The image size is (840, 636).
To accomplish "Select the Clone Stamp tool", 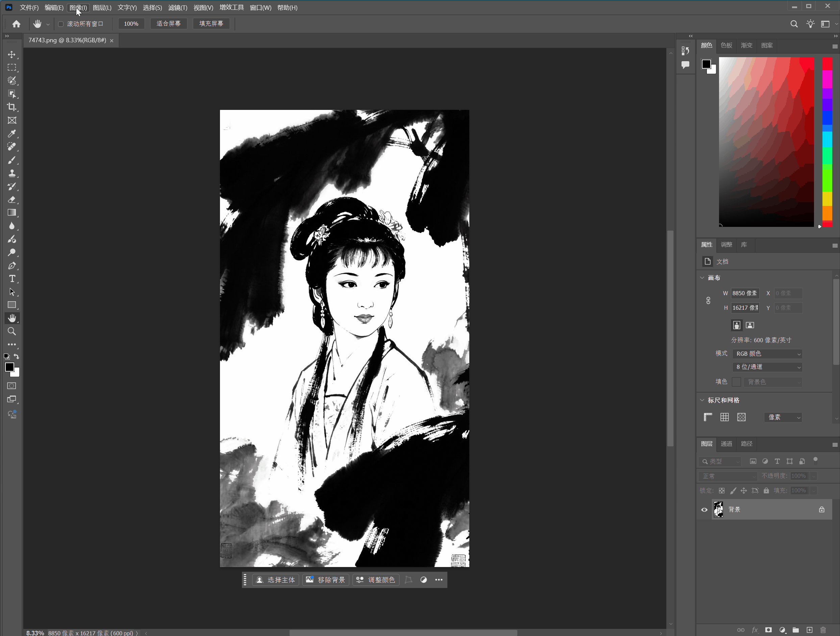I will coord(12,173).
